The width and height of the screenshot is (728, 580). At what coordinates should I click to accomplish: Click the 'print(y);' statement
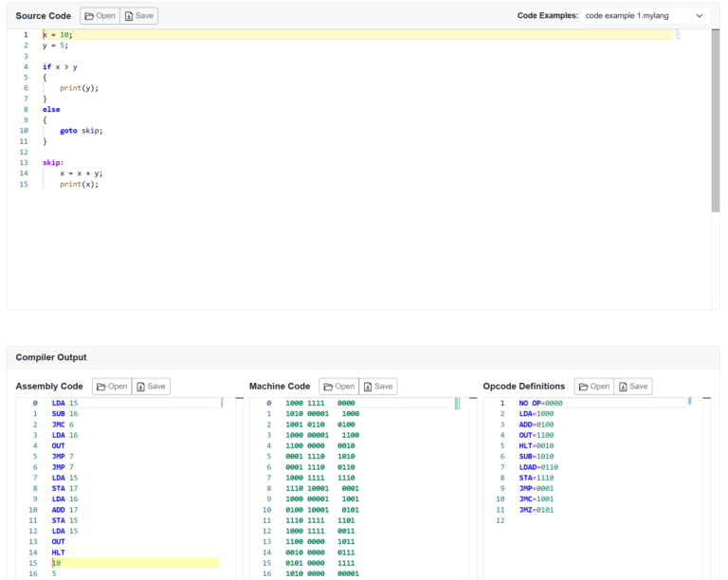pos(79,88)
